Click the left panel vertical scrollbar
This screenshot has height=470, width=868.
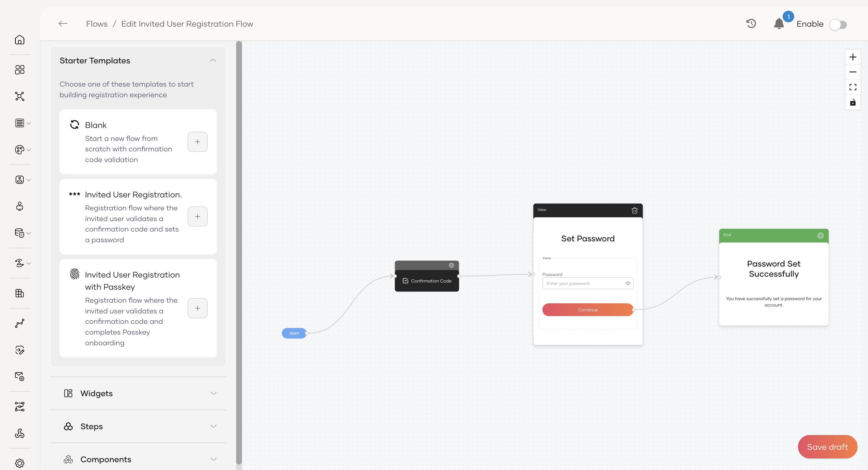[239, 253]
